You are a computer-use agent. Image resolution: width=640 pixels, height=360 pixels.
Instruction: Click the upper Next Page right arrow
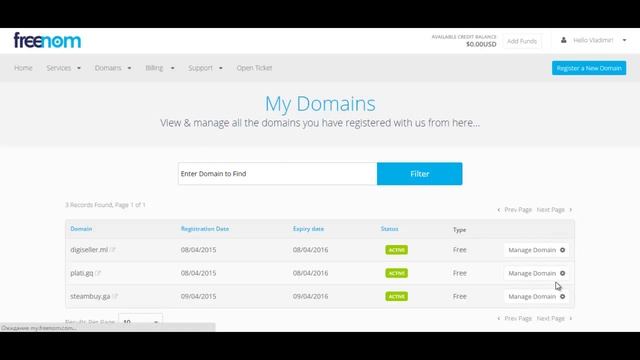click(571, 210)
